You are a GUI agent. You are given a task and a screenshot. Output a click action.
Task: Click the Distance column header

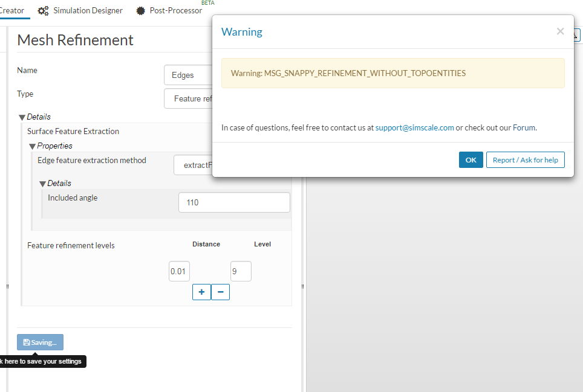pos(206,244)
